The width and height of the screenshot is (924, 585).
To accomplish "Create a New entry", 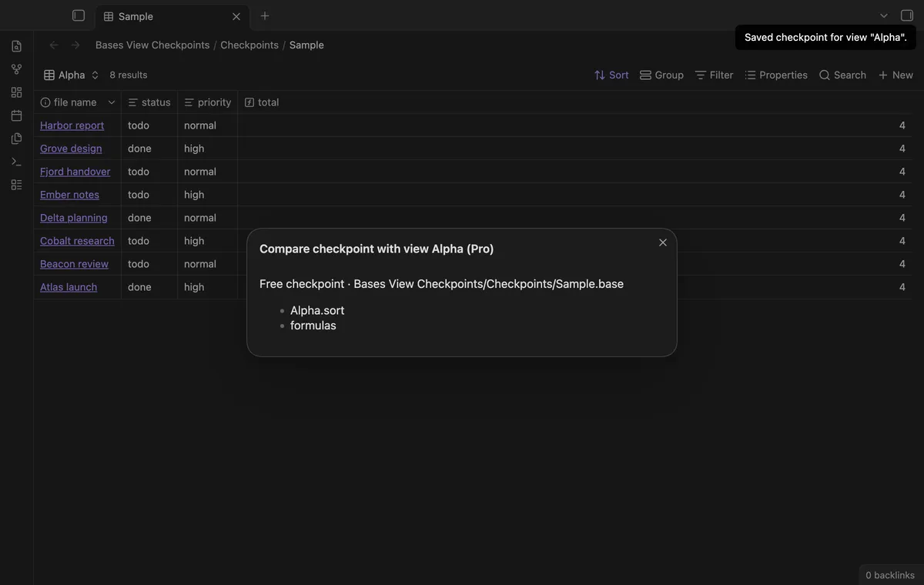I will tap(896, 75).
